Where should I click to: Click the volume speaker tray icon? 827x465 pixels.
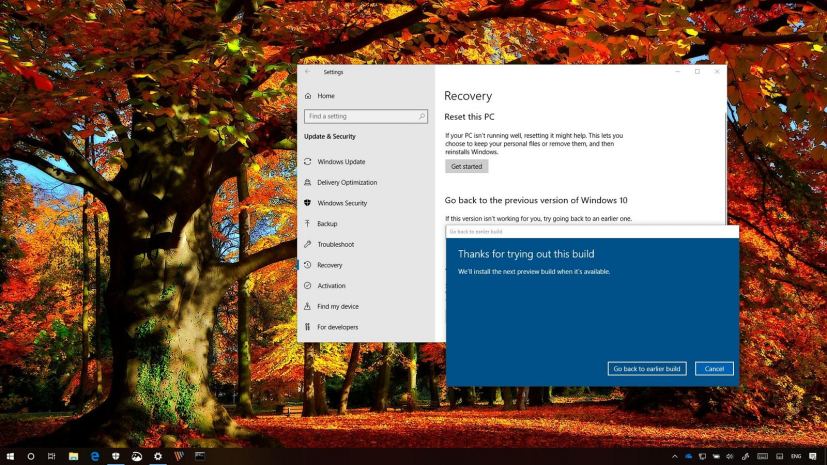(730, 456)
